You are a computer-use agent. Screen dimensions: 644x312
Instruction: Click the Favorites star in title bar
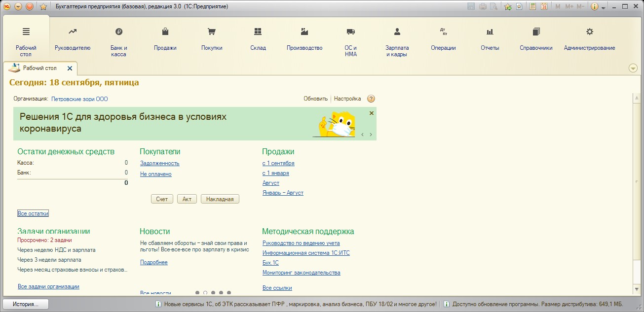(43, 6)
